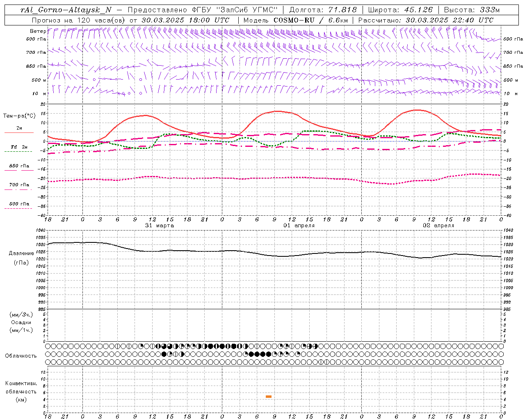This screenshot has height=420, width=525.
Task: Click the Рассчитано: 30.03.2025 22:40 UTC text
Action: [426, 20]
